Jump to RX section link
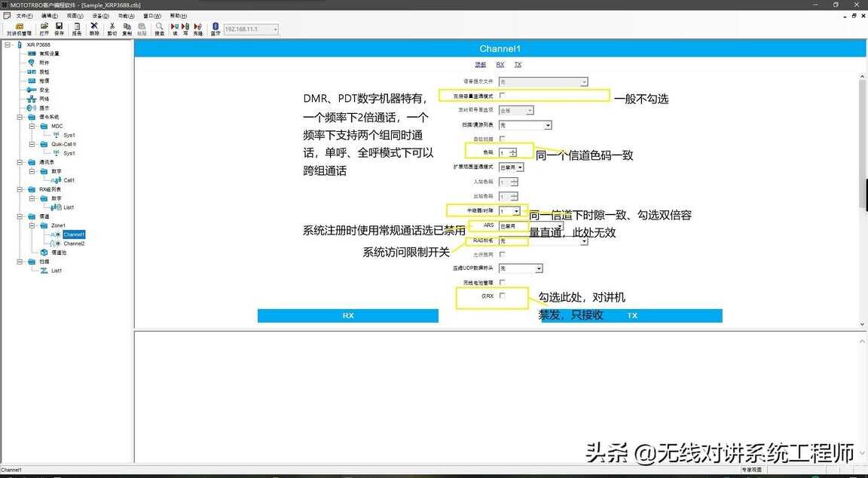The height and width of the screenshot is (478, 868). (x=500, y=65)
